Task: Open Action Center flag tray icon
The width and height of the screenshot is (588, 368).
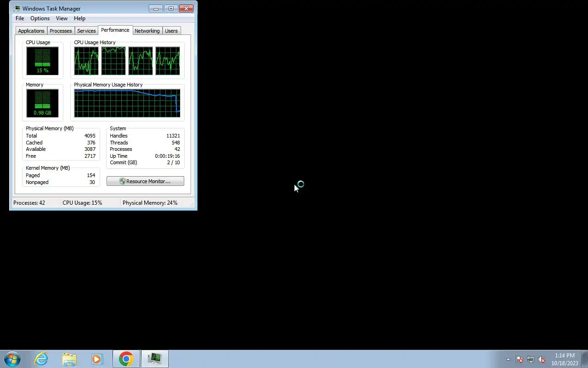Action: (x=520, y=359)
